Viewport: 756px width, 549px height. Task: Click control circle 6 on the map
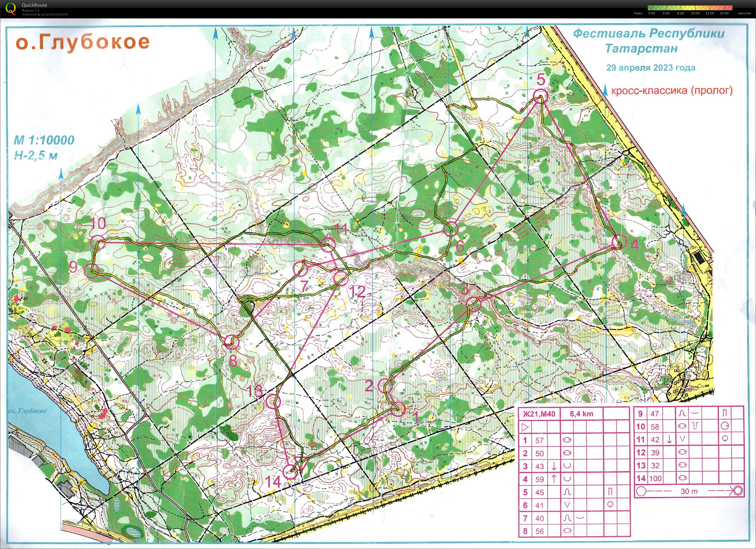click(451, 229)
